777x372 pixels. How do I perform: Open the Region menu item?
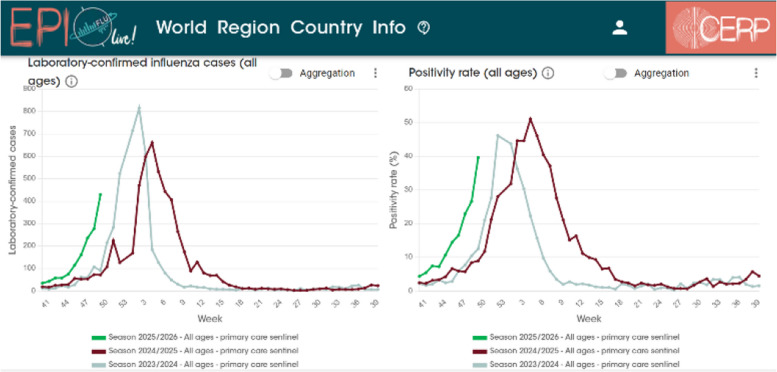tap(248, 28)
